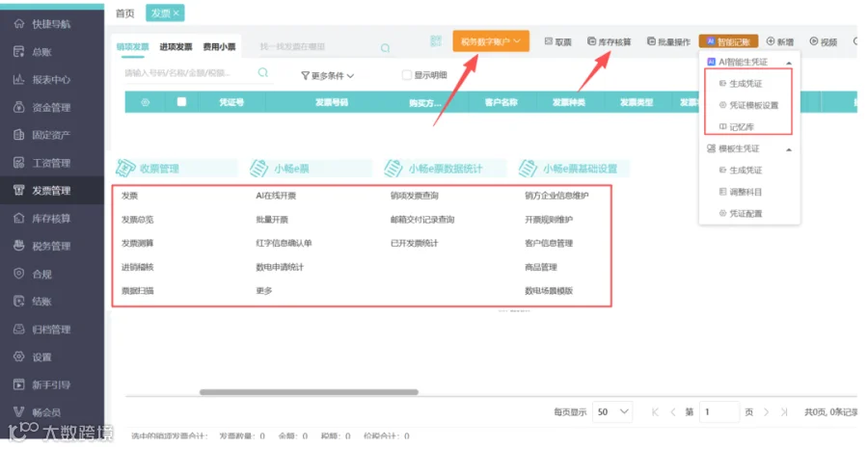
Task: Click the page number input field
Action: point(719,412)
